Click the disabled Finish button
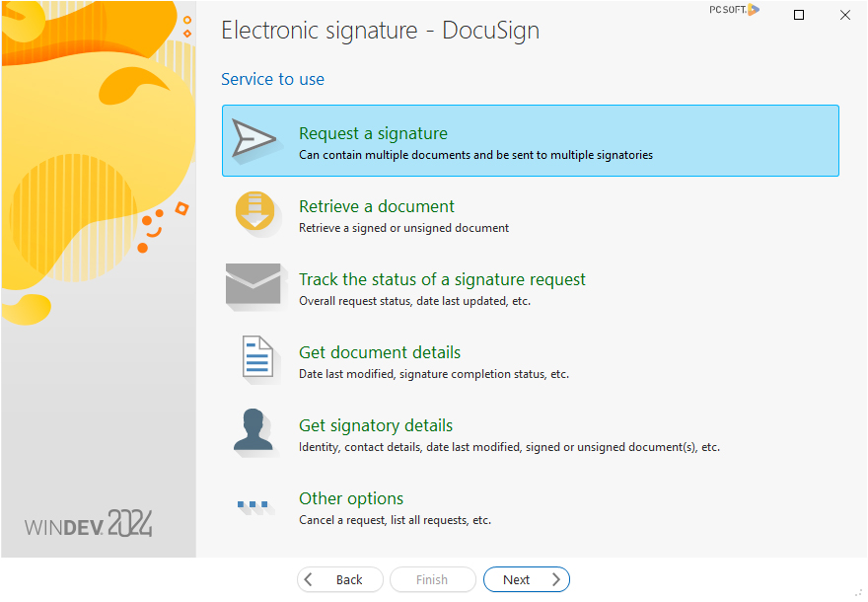 point(433,580)
